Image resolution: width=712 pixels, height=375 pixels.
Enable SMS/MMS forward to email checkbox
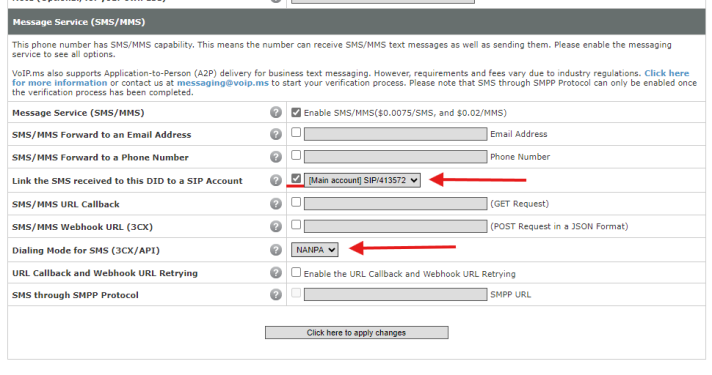[296, 132]
